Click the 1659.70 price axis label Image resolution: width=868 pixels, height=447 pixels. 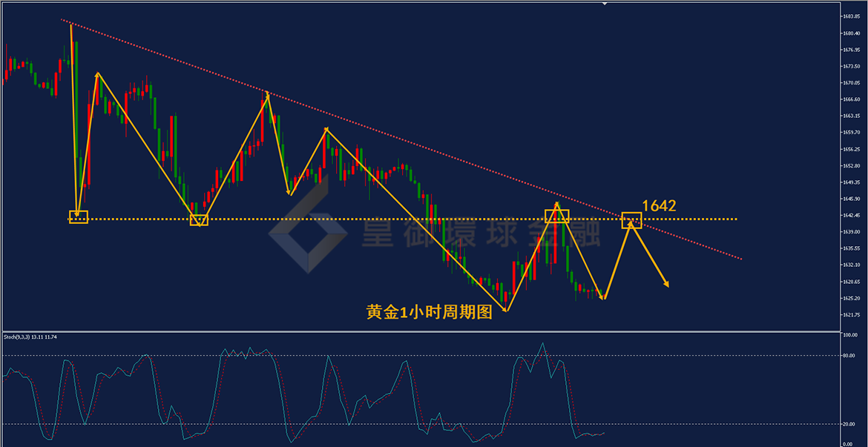(x=851, y=132)
